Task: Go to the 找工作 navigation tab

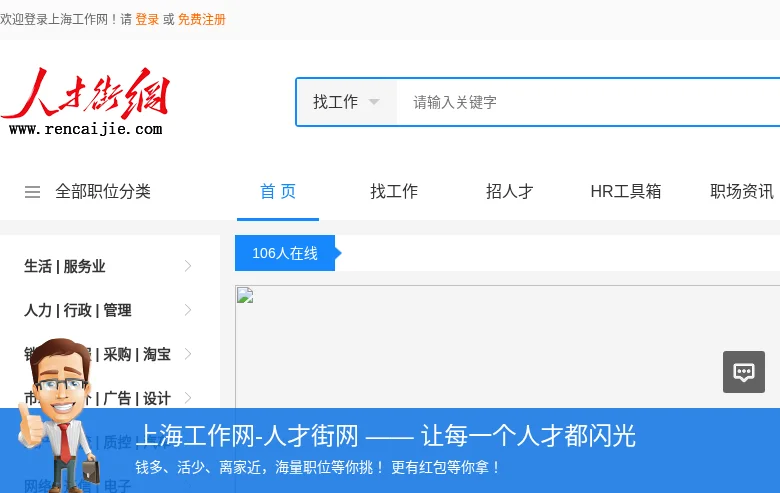Action: (394, 192)
